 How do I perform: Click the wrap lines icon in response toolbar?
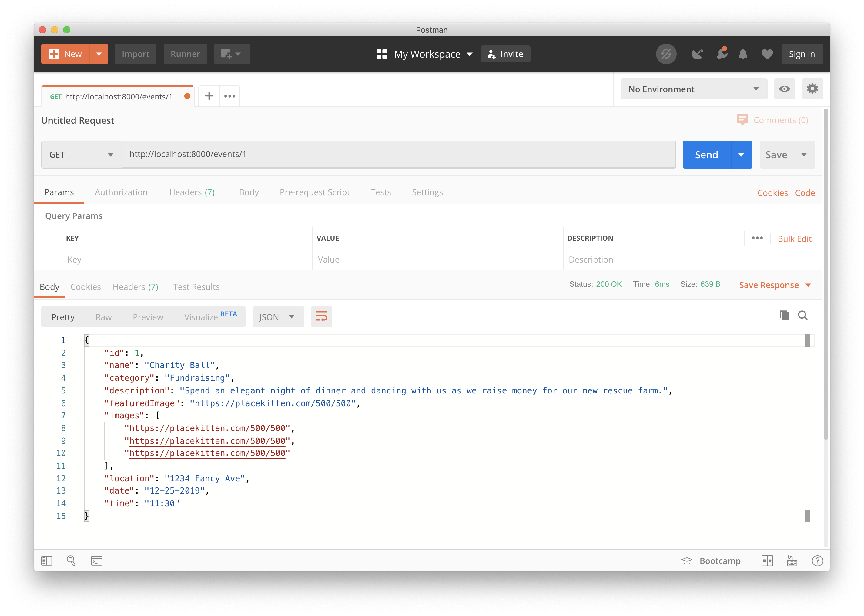coord(321,317)
